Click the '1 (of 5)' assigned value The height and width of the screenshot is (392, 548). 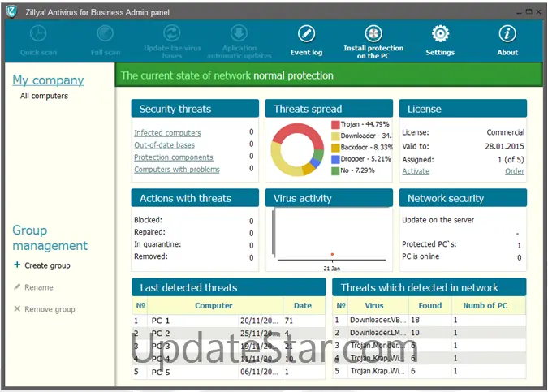[x=511, y=160]
